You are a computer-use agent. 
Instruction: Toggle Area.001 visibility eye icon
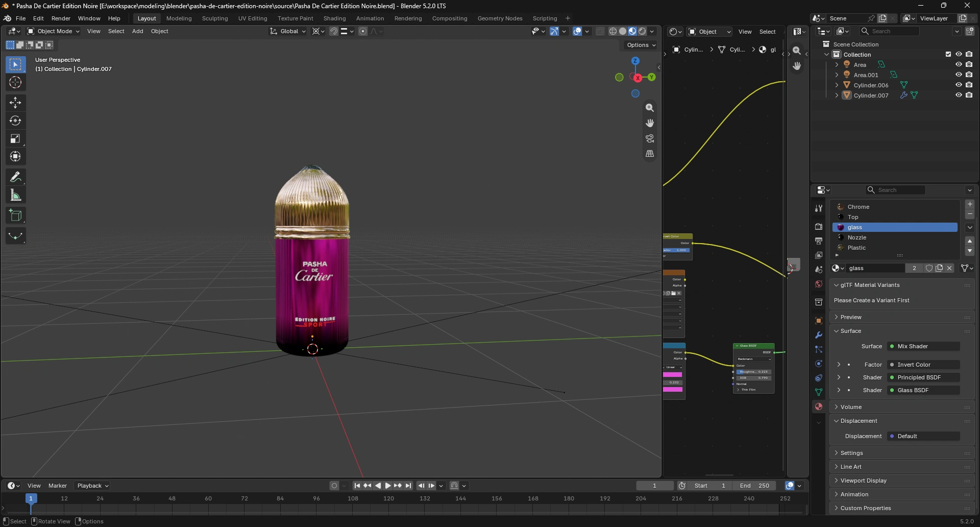[x=959, y=75]
